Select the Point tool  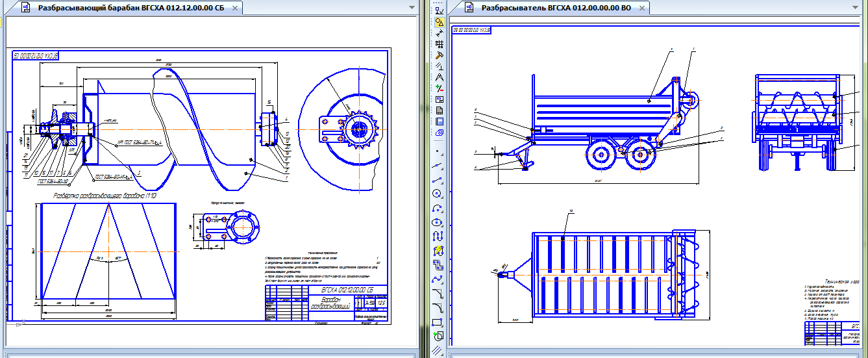click(x=438, y=151)
